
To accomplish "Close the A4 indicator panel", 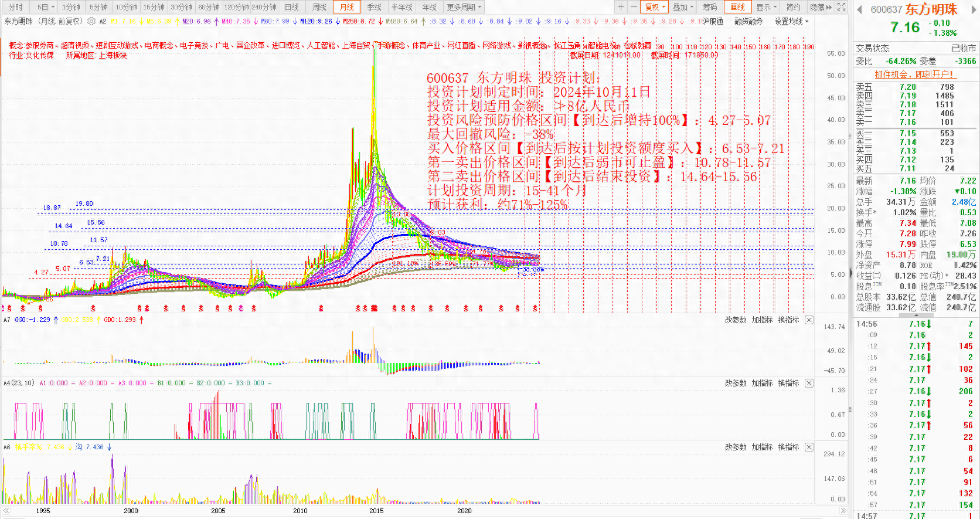I will (809, 383).
